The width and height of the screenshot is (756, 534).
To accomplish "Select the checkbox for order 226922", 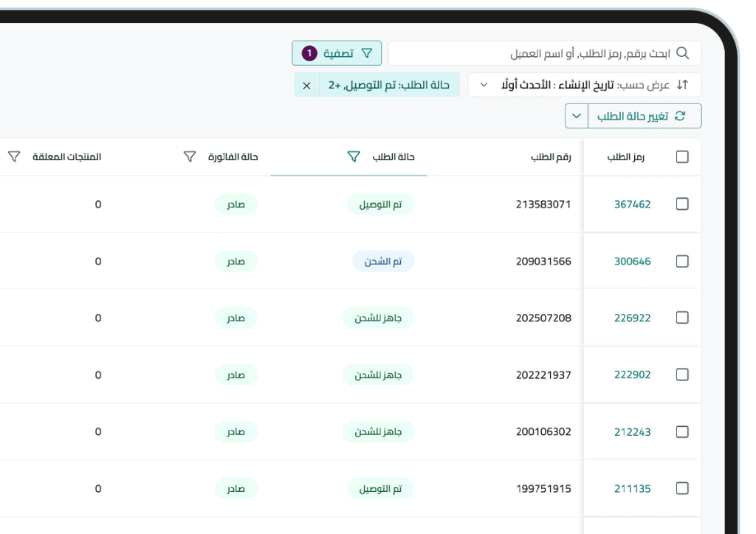I will pyautogui.click(x=682, y=318).
